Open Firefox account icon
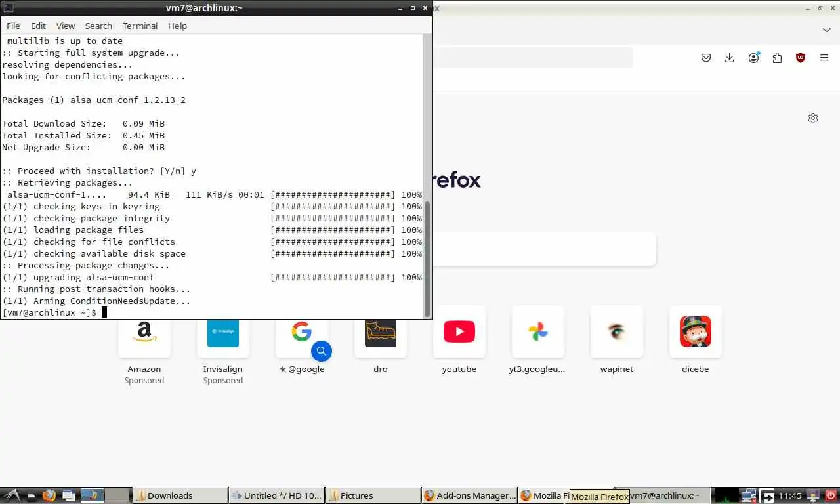This screenshot has width=840, height=504. click(753, 58)
